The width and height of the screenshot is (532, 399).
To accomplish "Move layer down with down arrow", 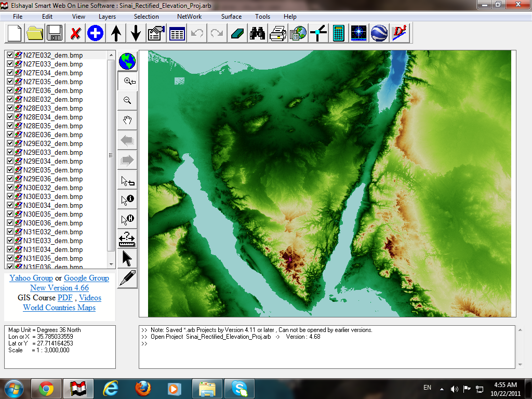I will coord(136,33).
